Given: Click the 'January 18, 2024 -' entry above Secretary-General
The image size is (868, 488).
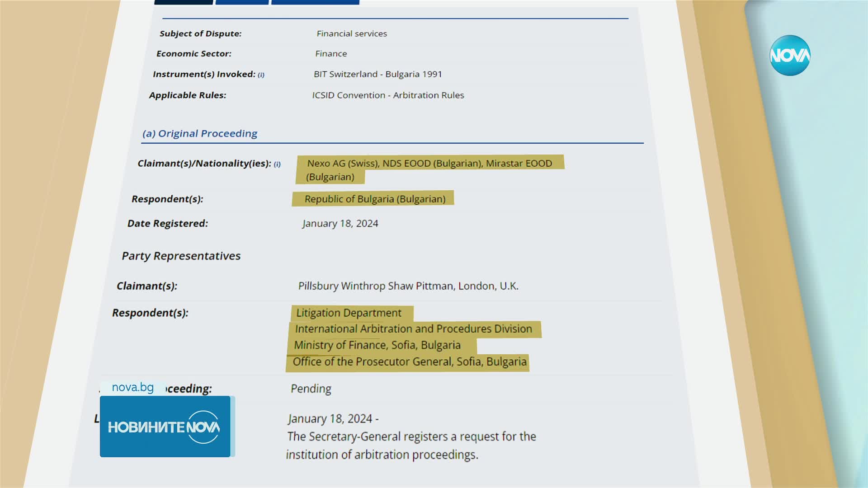Looking at the screenshot, I should 333,419.
